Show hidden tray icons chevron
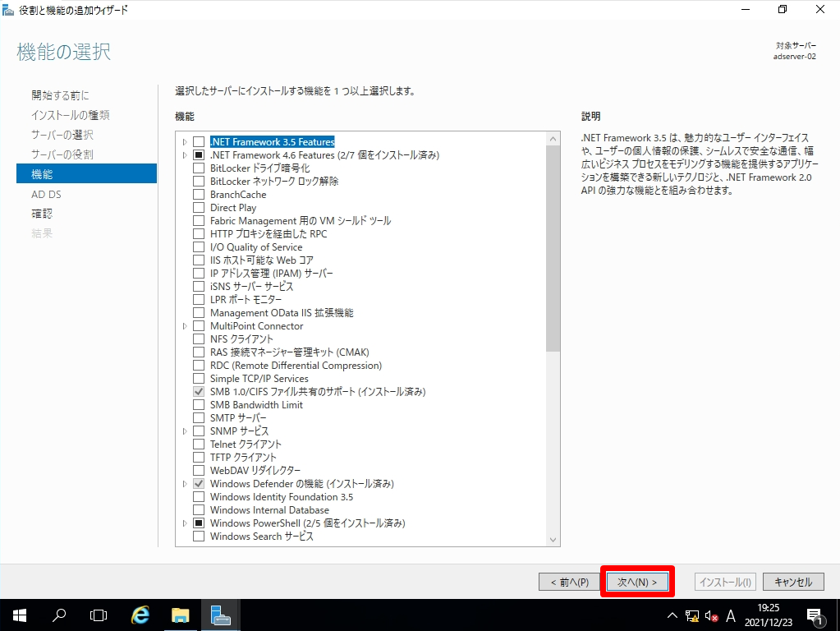This screenshot has height=631, width=840. (x=672, y=615)
